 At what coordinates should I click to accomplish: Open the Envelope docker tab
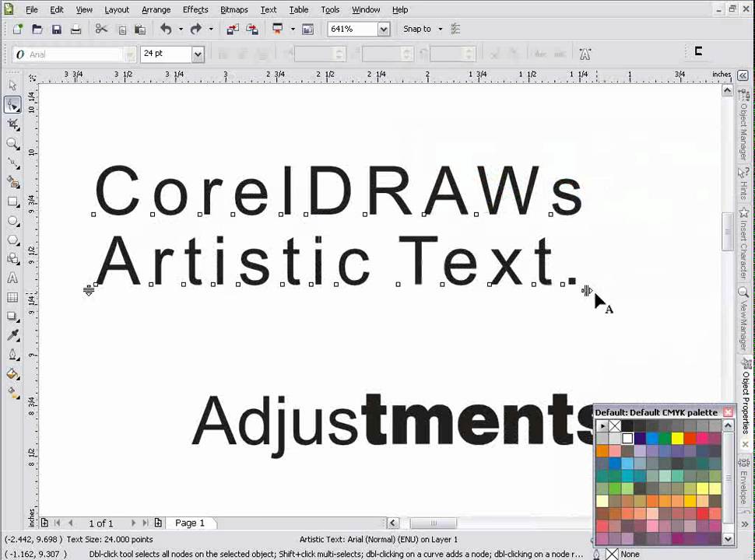click(x=746, y=481)
